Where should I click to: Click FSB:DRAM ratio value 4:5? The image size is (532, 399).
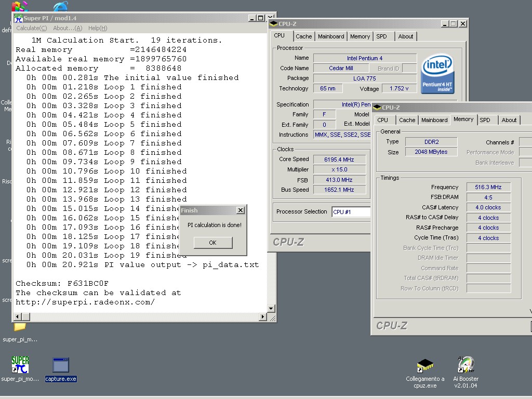pyautogui.click(x=488, y=197)
